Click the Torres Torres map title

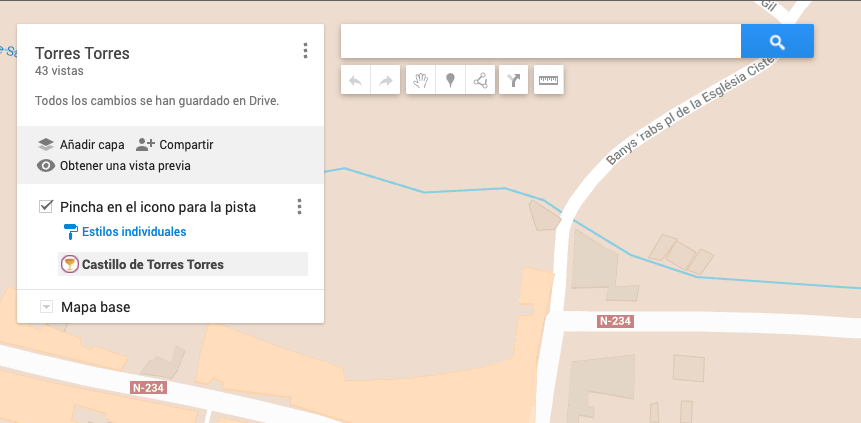pyautogui.click(x=82, y=53)
